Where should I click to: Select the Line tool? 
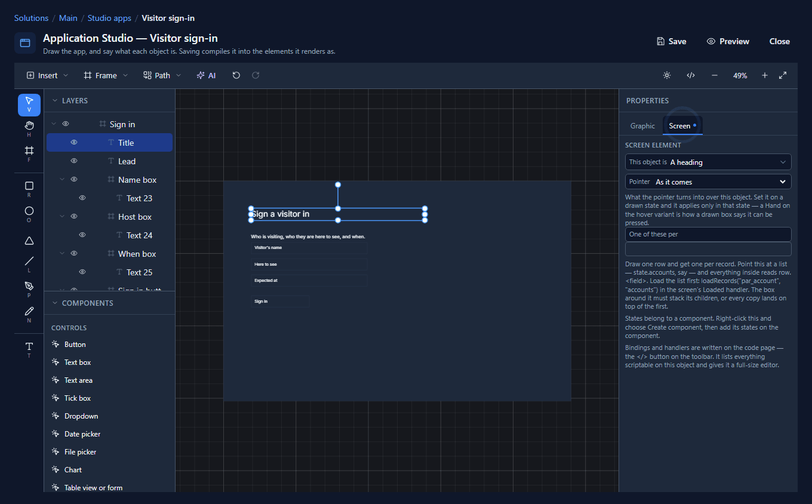tap(29, 264)
